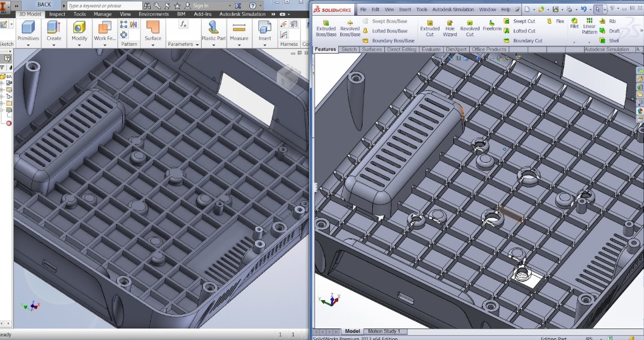Click Extruded Boss/Base in SolidWorks

click(x=326, y=28)
